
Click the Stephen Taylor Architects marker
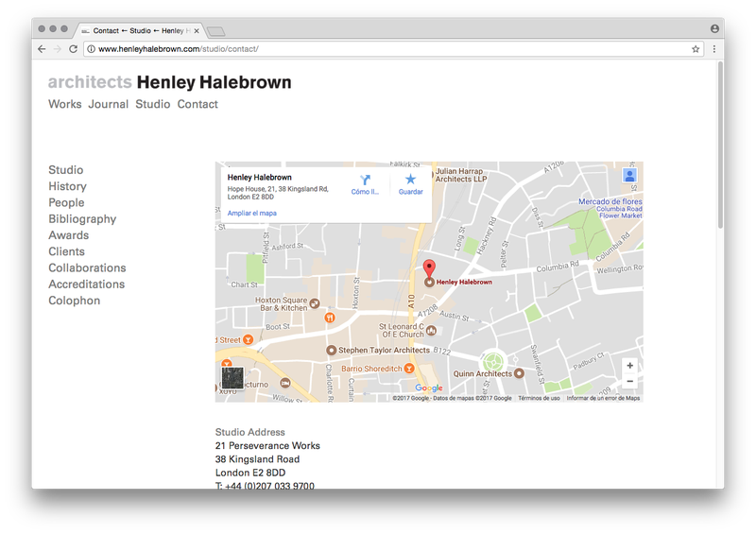pos(332,351)
